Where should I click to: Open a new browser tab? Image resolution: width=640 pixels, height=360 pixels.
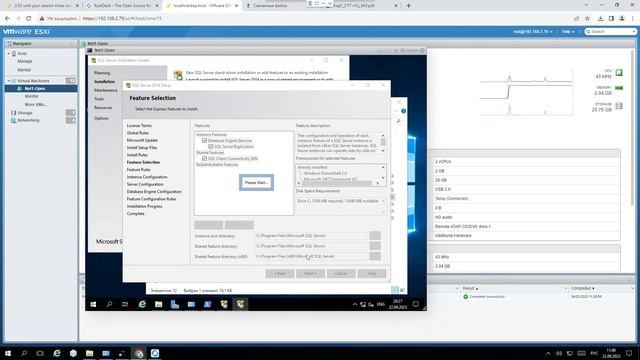(x=409, y=6)
